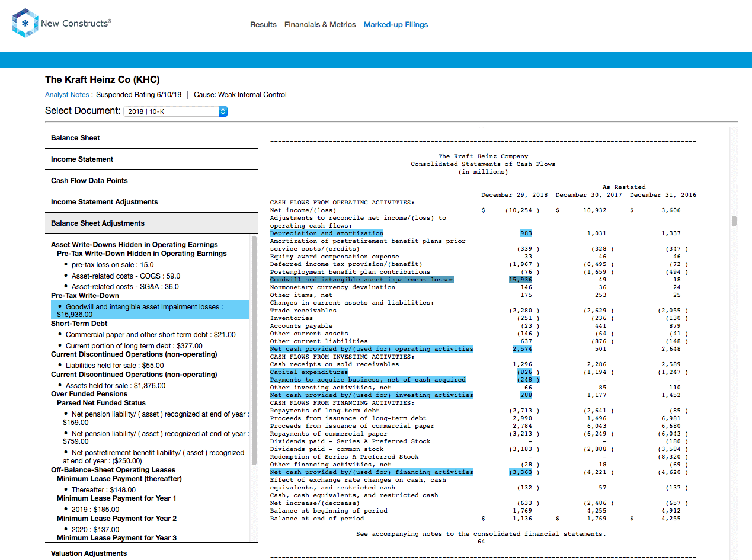Screen dimensions: 752x560
Task: Click filing document vertical scrollbar thumb
Action: (x=734, y=221)
